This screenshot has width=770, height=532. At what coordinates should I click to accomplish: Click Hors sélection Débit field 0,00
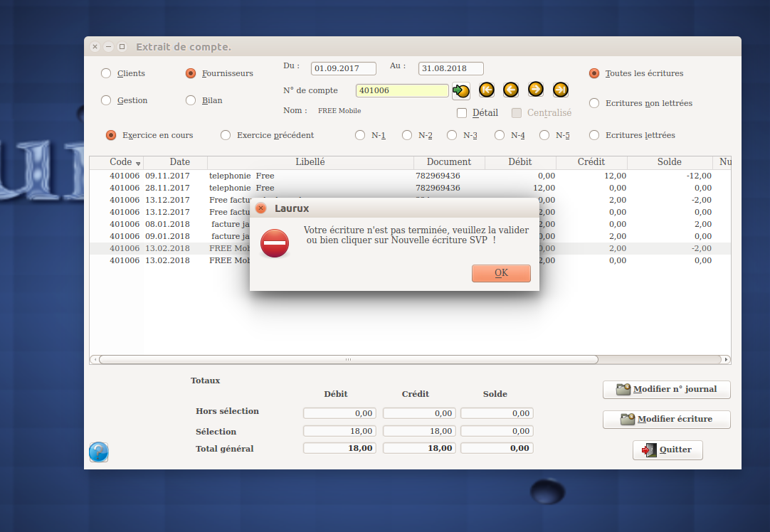(x=340, y=413)
